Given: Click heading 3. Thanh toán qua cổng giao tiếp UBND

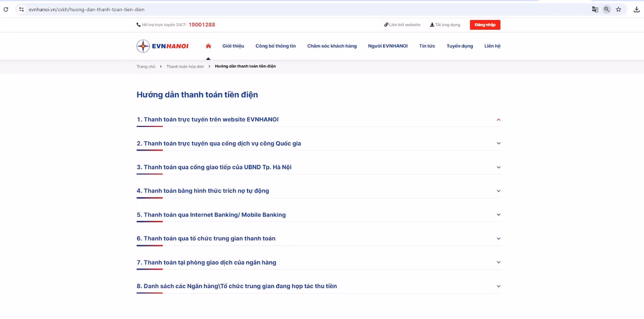Looking at the screenshot, I should (x=214, y=167).
